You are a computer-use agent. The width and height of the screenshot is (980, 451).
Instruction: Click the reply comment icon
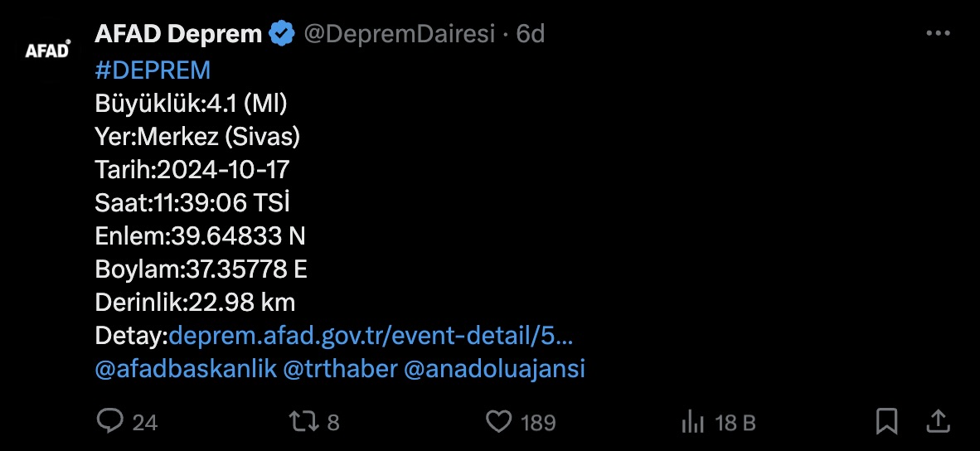(109, 421)
